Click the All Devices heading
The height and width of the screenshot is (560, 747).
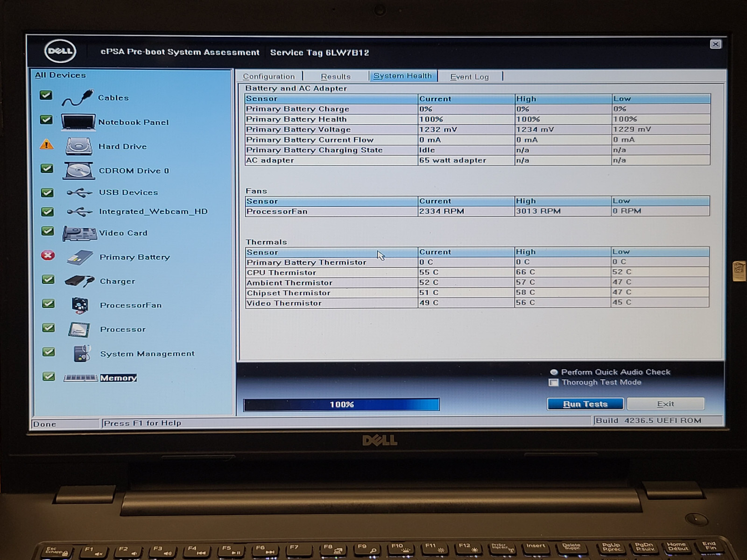coord(60,75)
